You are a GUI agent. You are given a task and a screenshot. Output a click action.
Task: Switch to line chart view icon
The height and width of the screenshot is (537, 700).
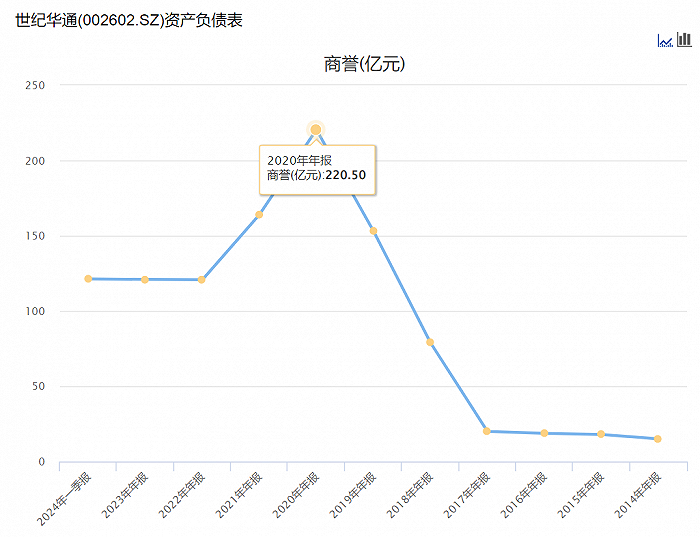[x=665, y=41]
